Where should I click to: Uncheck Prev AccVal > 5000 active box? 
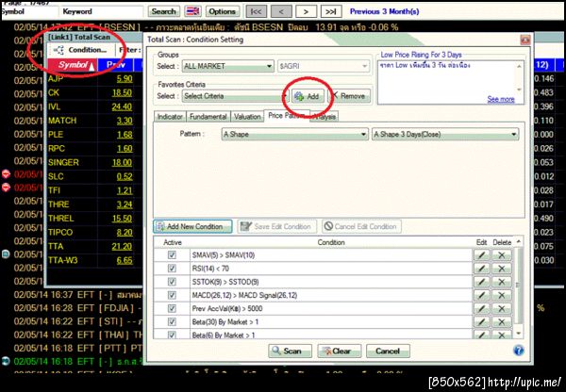[x=172, y=308]
